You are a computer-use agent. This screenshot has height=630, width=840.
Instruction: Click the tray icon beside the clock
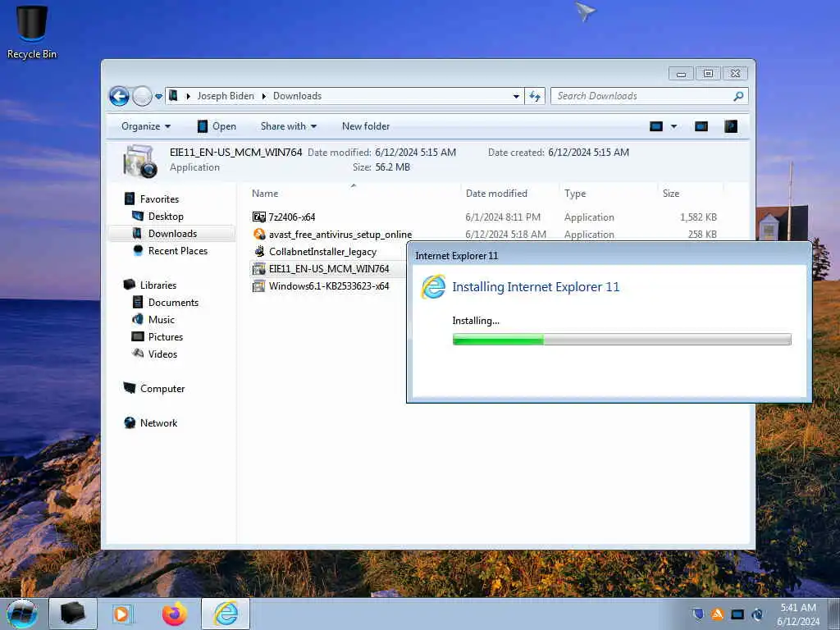tap(757, 614)
